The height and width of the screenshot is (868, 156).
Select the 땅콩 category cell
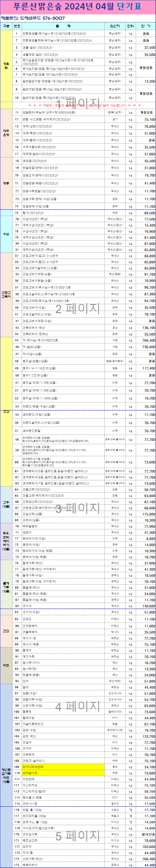6,183
